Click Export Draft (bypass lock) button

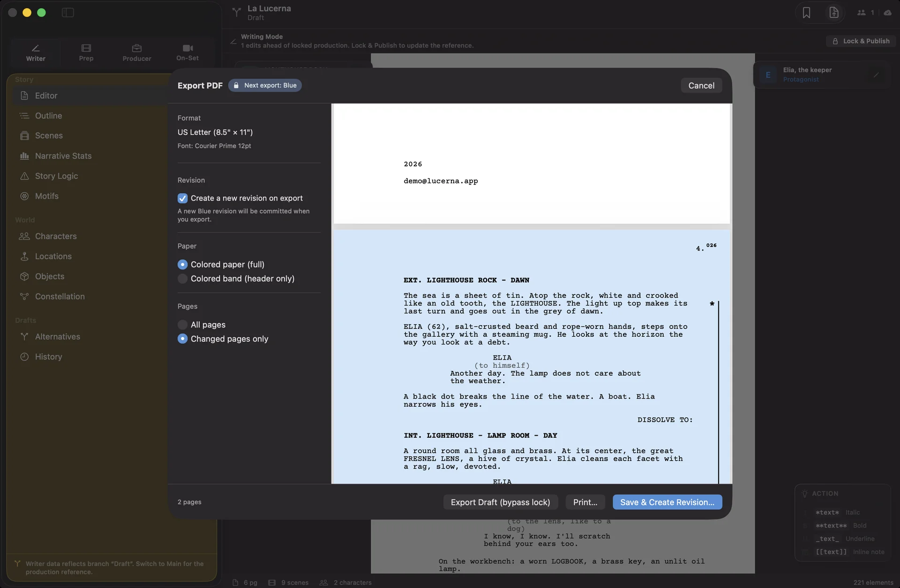(500, 502)
